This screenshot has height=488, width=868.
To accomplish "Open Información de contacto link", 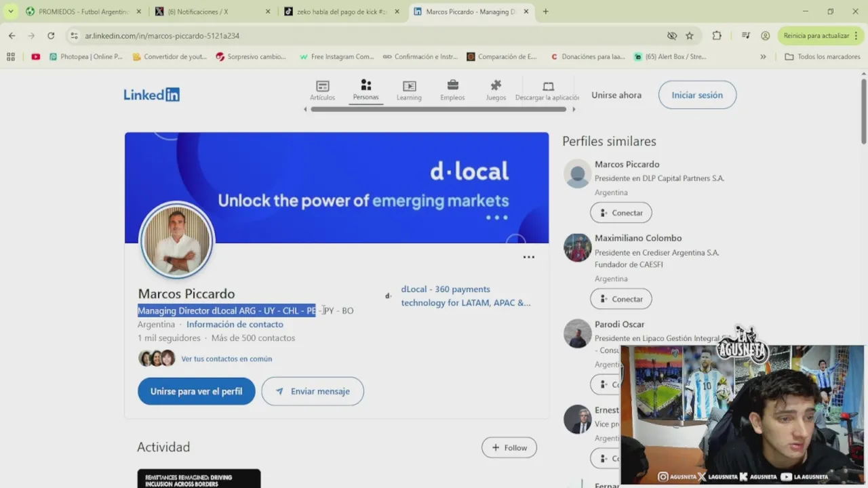I will click(235, 324).
